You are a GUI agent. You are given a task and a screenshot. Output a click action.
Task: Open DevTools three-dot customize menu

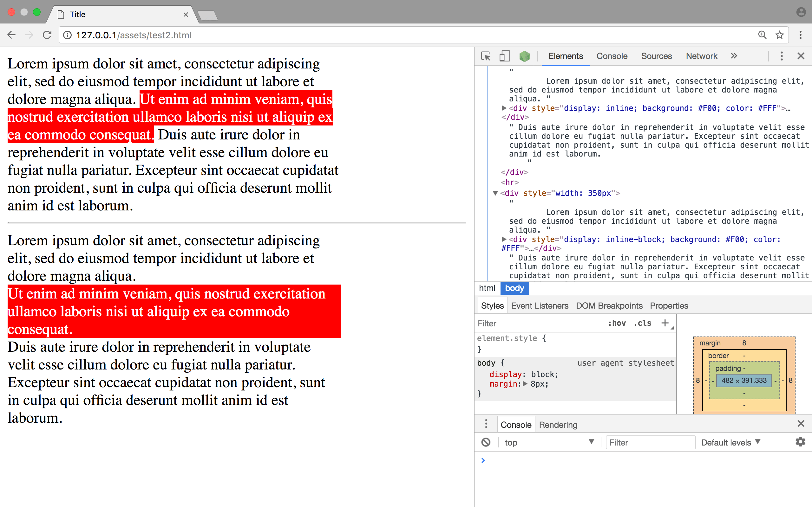click(x=782, y=56)
